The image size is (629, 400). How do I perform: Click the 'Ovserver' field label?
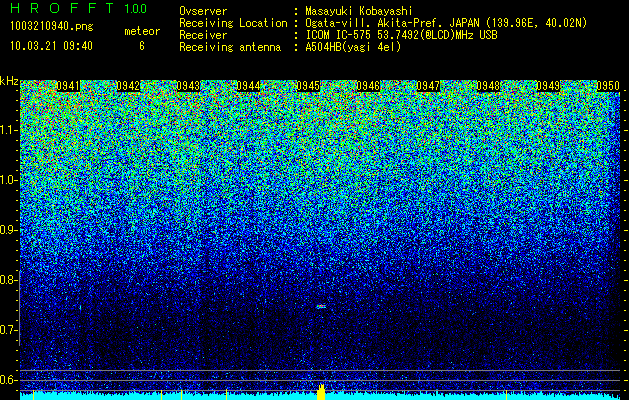point(203,11)
